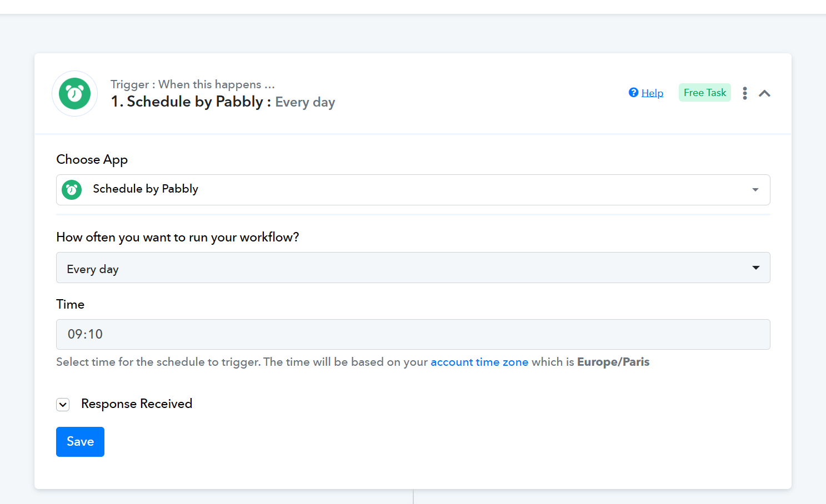This screenshot has width=826, height=504.
Task: Expand the Response Received section chevron
Action: 63,405
